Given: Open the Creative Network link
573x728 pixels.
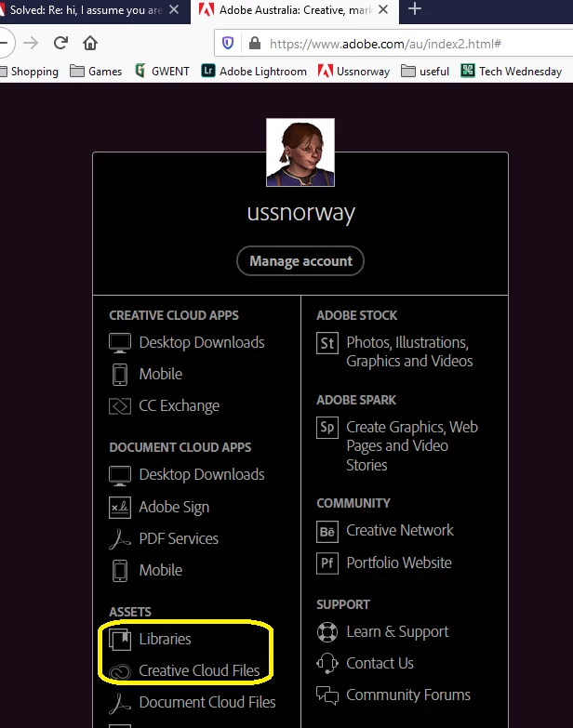Looking at the screenshot, I should 400,530.
